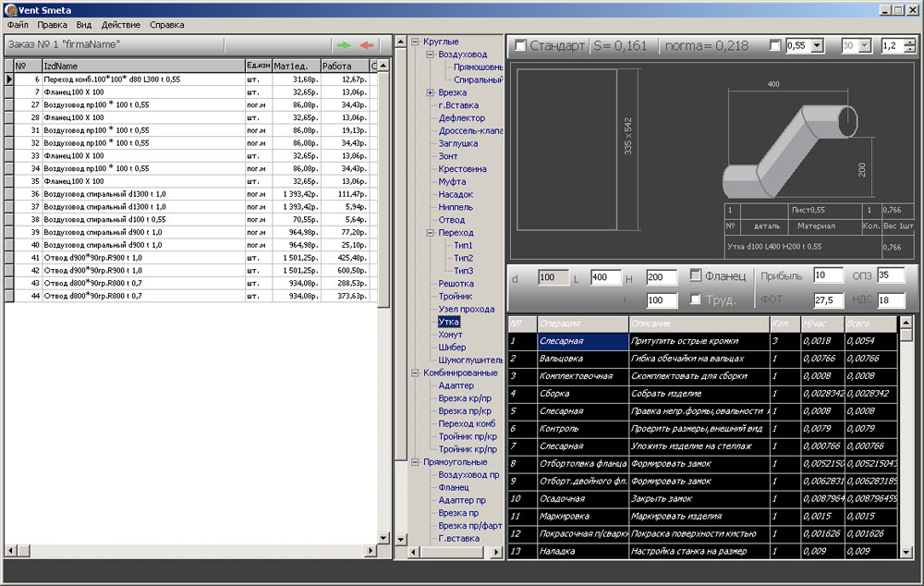Screen dimensions: 924x586
Task: Click the Прибыль input field
Action: pos(827,275)
